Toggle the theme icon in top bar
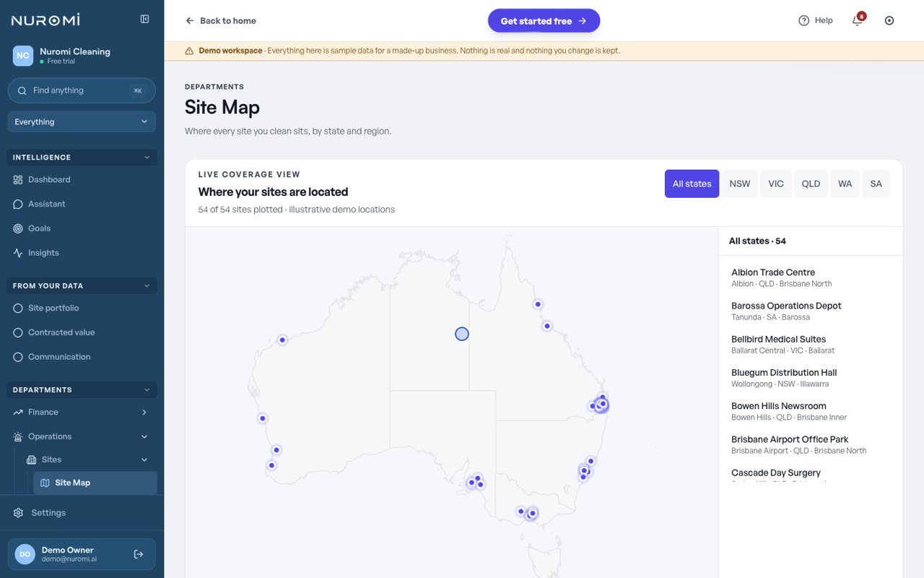 click(x=889, y=20)
